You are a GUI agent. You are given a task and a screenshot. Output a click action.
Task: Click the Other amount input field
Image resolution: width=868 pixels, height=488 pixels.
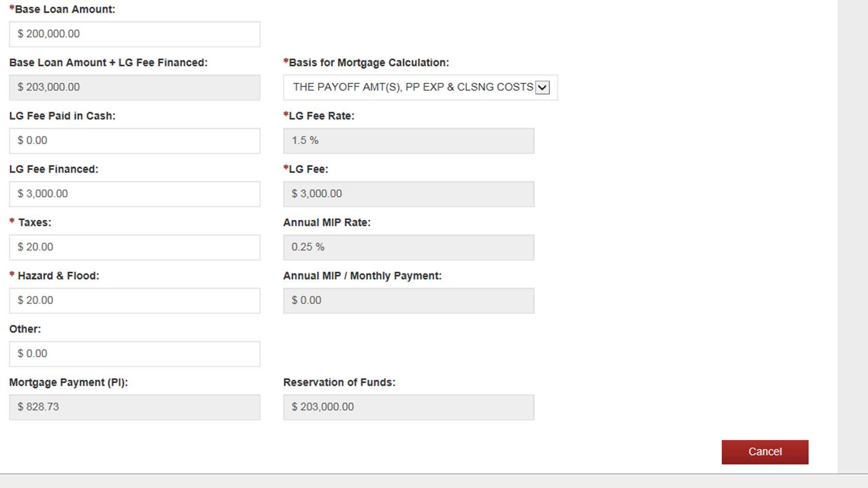[x=135, y=354]
